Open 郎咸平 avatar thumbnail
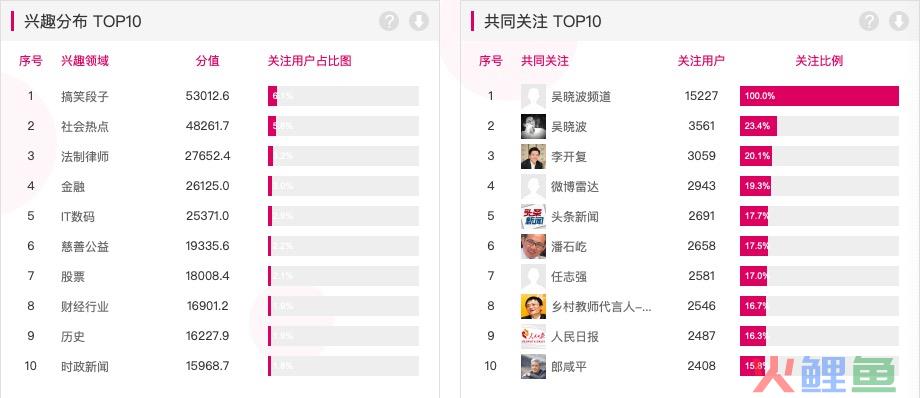 click(x=533, y=366)
